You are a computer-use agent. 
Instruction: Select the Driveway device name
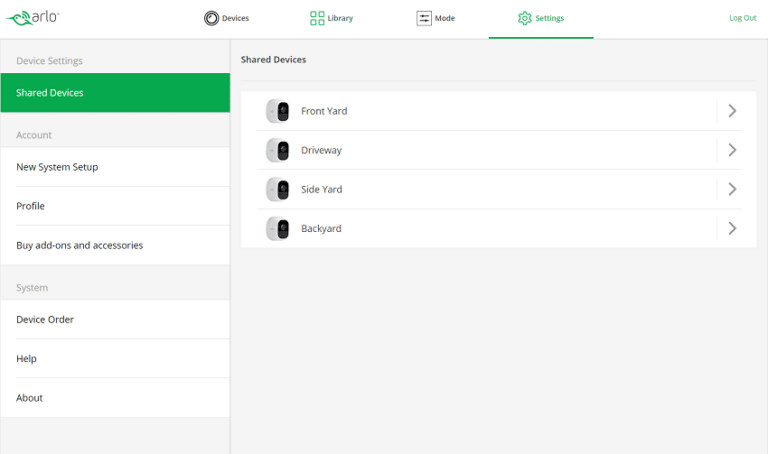coord(321,150)
